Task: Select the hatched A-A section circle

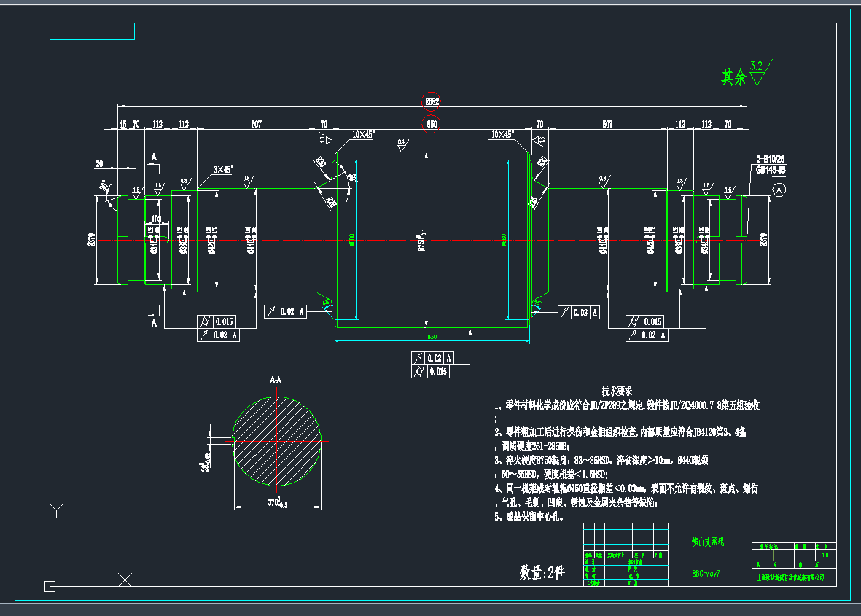Action: tap(277, 441)
